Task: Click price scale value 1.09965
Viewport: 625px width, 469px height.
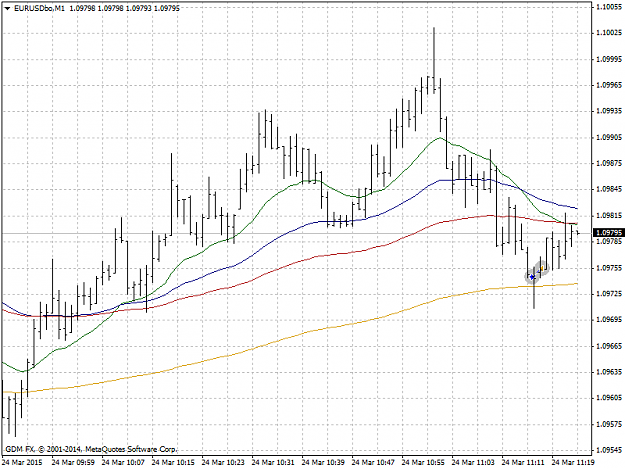Action: tap(609, 85)
